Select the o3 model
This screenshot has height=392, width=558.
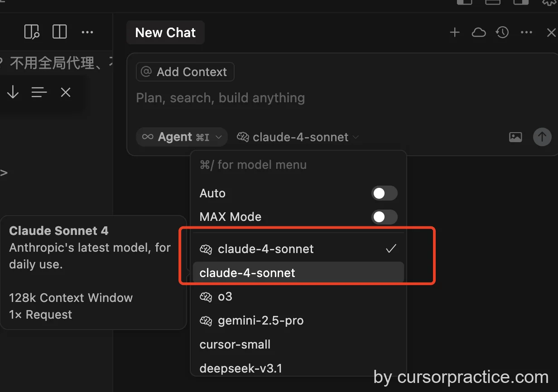click(x=298, y=296)
